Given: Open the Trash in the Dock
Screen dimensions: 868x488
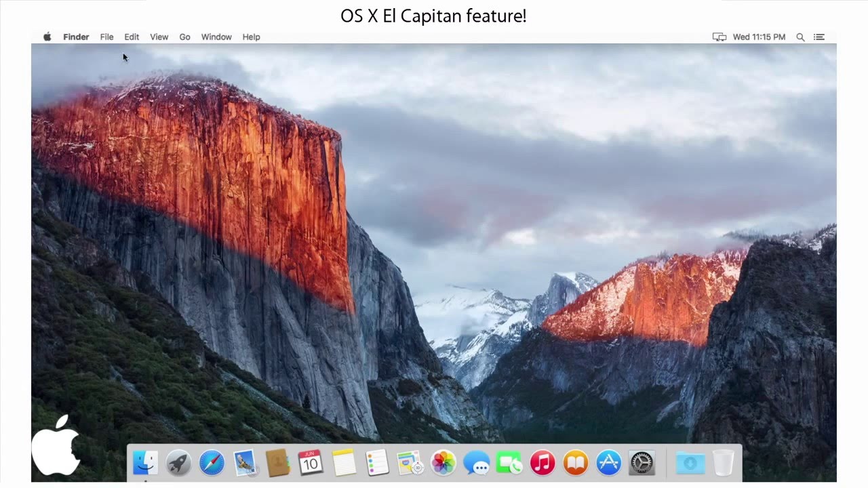Looking at the screenshot, I should click(x=724, y=463).
